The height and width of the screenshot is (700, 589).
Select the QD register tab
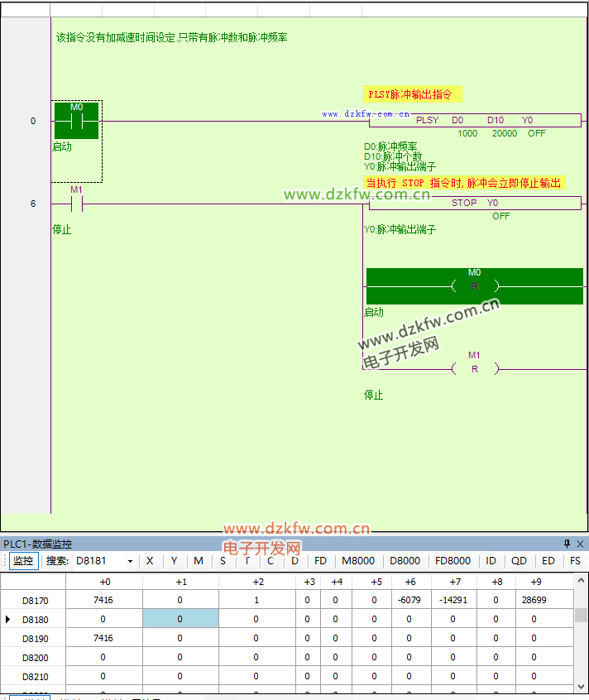[519, 561]
